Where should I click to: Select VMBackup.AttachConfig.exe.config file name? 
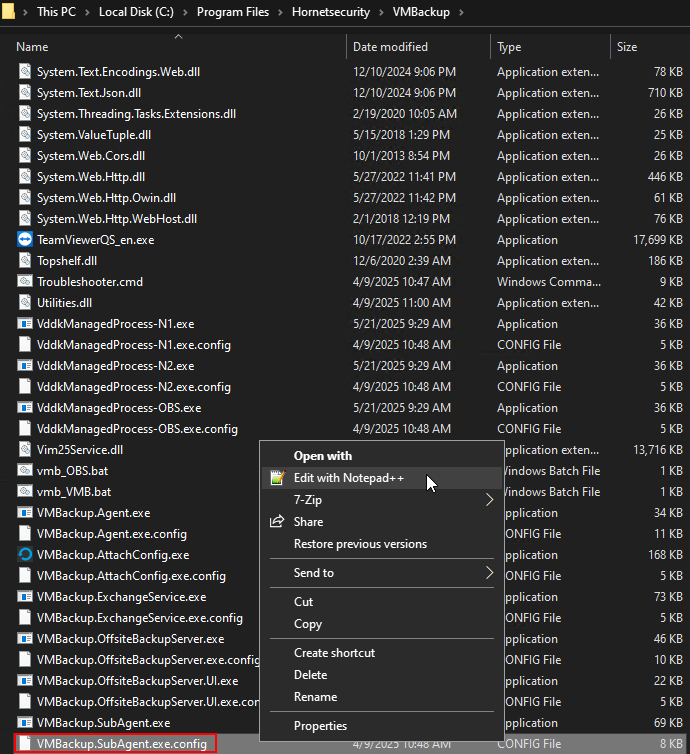click(131, 576)
